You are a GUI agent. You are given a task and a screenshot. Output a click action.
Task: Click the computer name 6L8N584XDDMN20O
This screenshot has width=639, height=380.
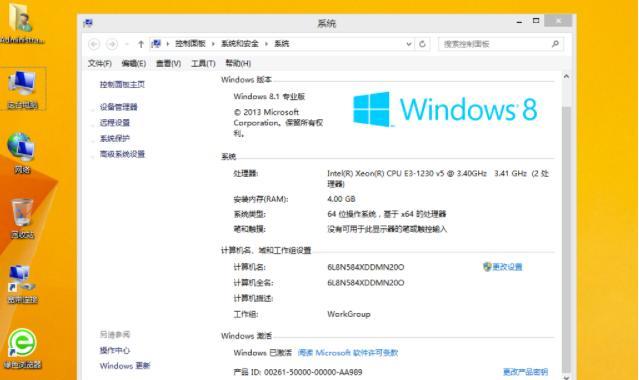(x=366, y=267)
